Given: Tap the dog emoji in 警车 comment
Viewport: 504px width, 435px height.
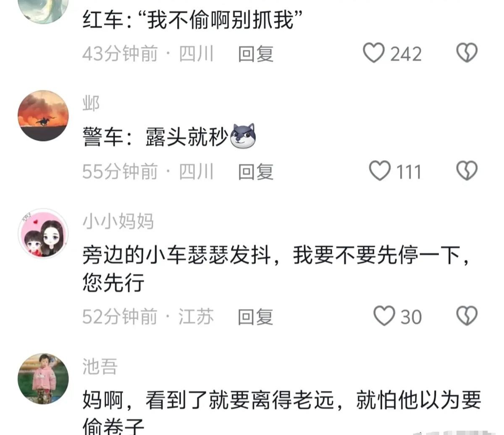Looking at the screenshot, I should [x=243, y=137].
